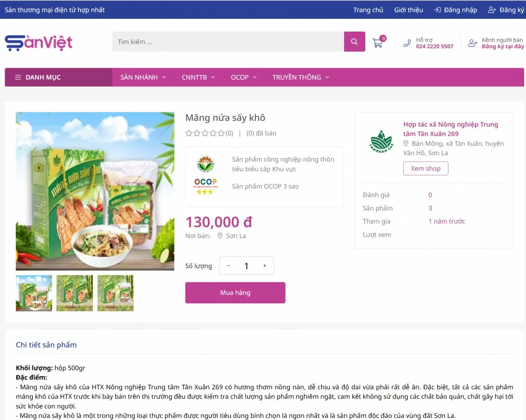Select the second product thumbnail
Image resolution: width=526 pixels, height=420 pixels.
pos(75,293)
